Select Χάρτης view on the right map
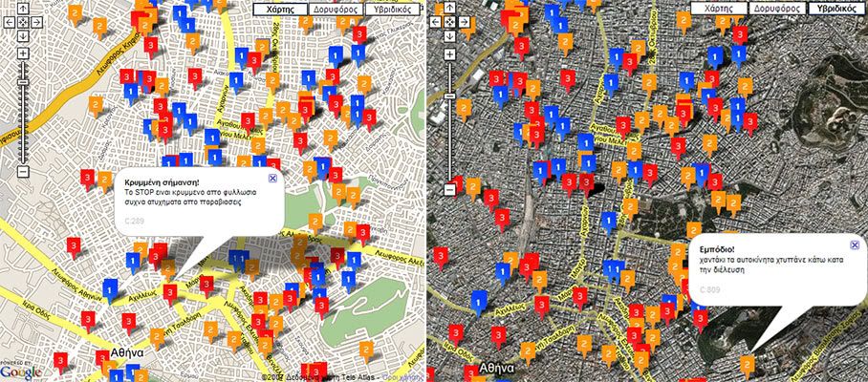This screenshot has width=868, height=382. coord(719,9)
